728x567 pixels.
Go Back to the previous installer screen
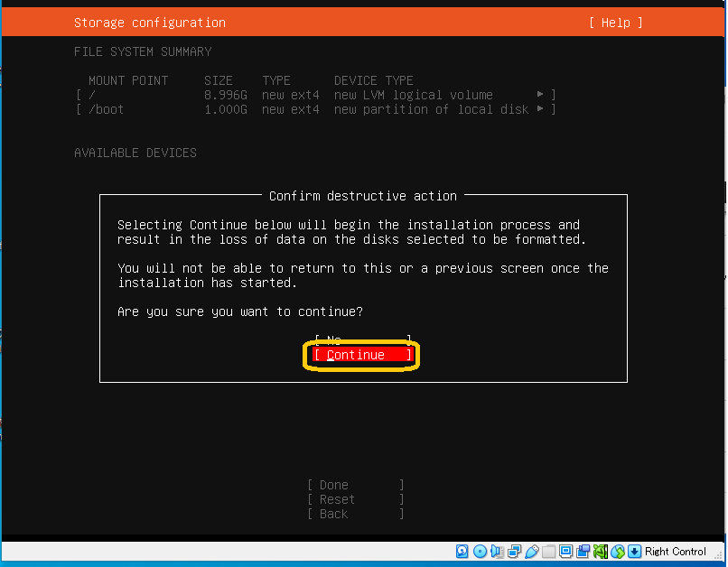click(x=355, y=514)
